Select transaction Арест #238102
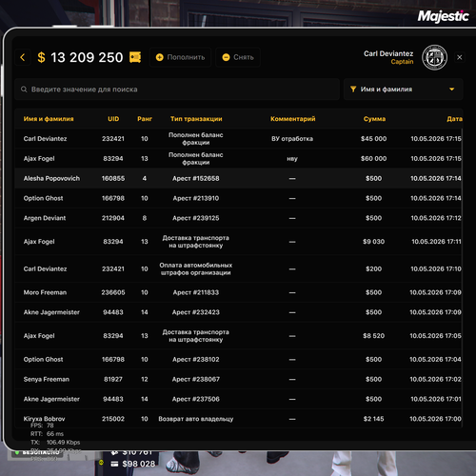The height and width of the screenshot is (476, 476). tap(196, 360)
